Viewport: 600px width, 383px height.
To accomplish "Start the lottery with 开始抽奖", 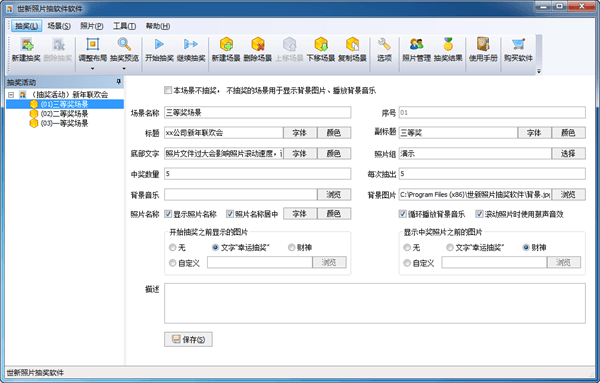I will 159,50.
